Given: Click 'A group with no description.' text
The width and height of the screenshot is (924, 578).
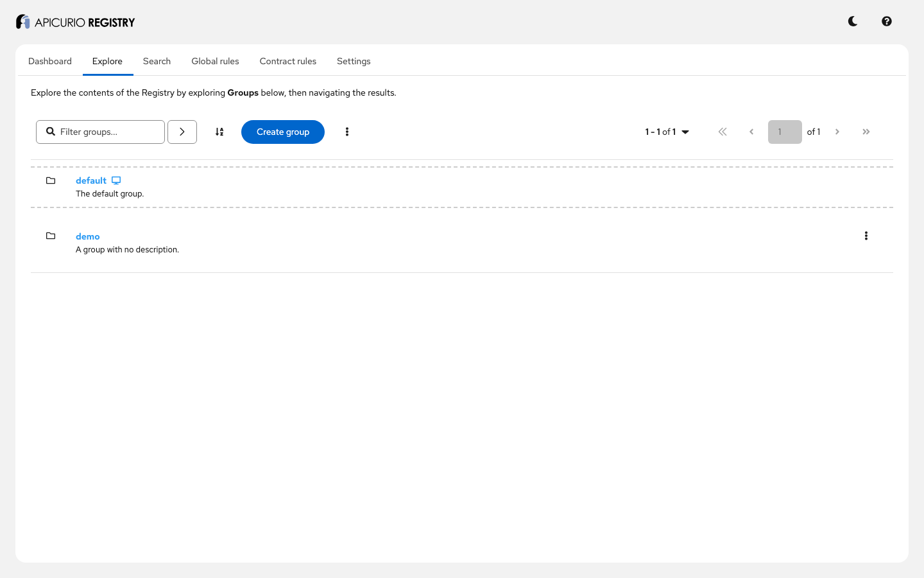Looking at the screenshot, I should click(x=127, y=250).
